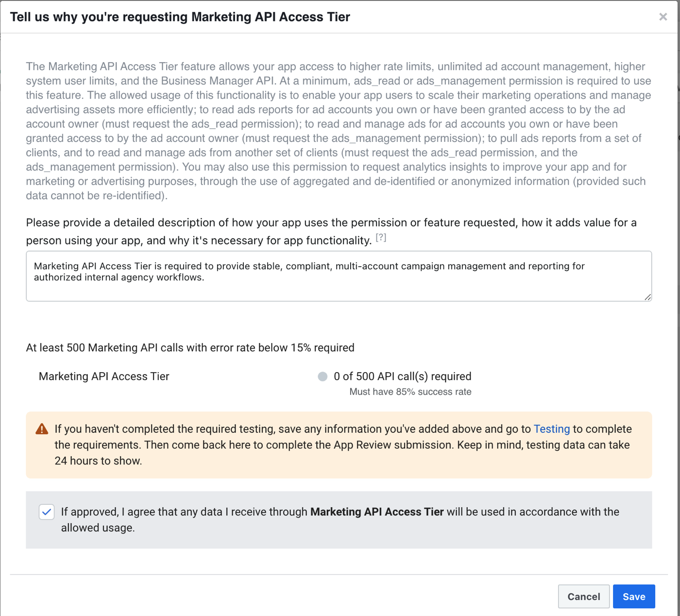Focus the detailed description text area
This screenshot has height=616, width=680.
click(339, 276)
